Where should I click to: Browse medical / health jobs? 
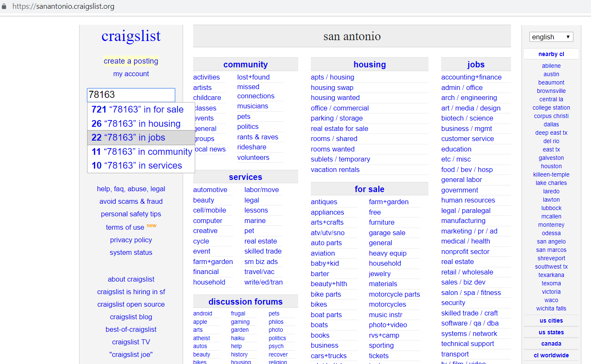point(465,241)
